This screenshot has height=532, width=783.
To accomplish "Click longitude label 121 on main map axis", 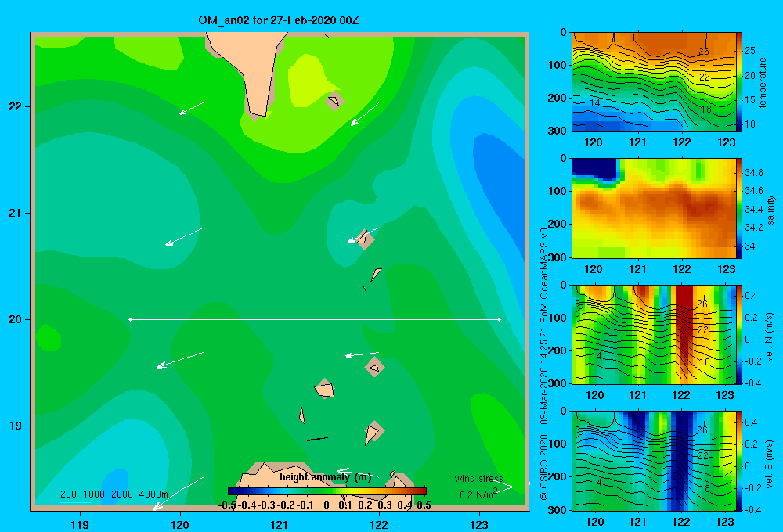I will point(280,524).
